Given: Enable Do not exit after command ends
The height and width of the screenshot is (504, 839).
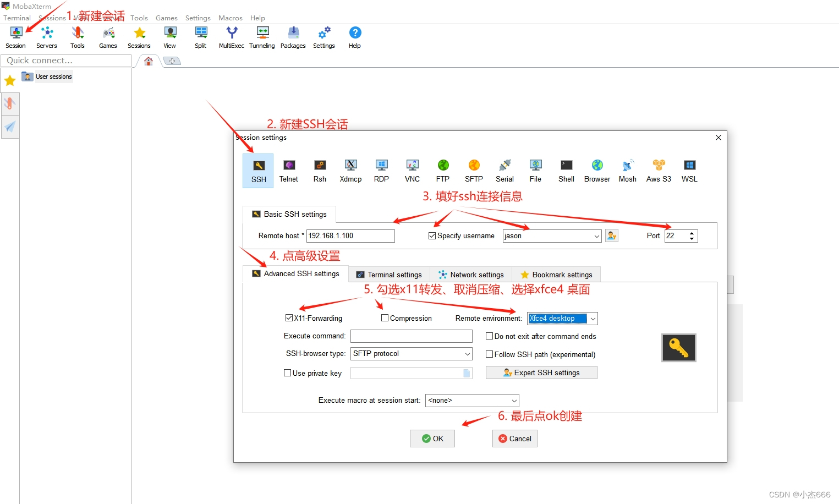Looking at the screenshot, I should pyautogui.click(x=489, y=336).
